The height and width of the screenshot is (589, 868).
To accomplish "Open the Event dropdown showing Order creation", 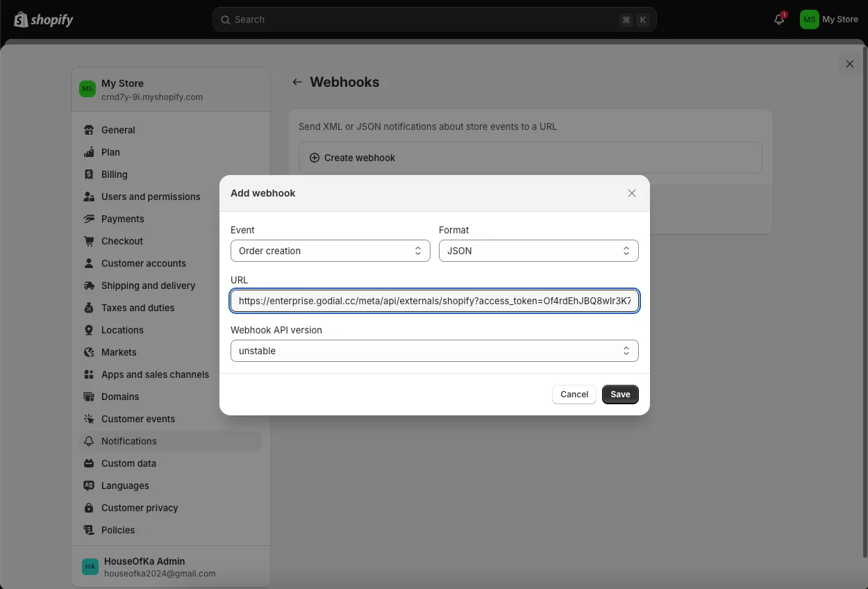I will point(330,251).
